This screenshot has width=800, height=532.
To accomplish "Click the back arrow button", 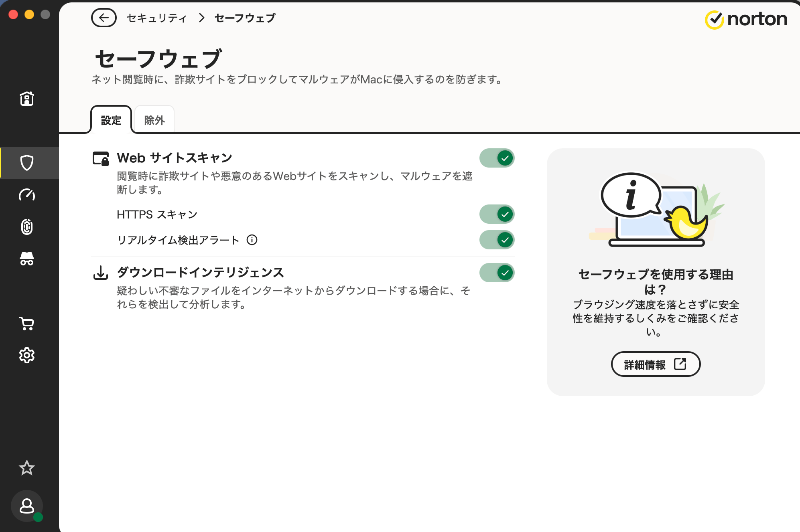I will [104, 18].
